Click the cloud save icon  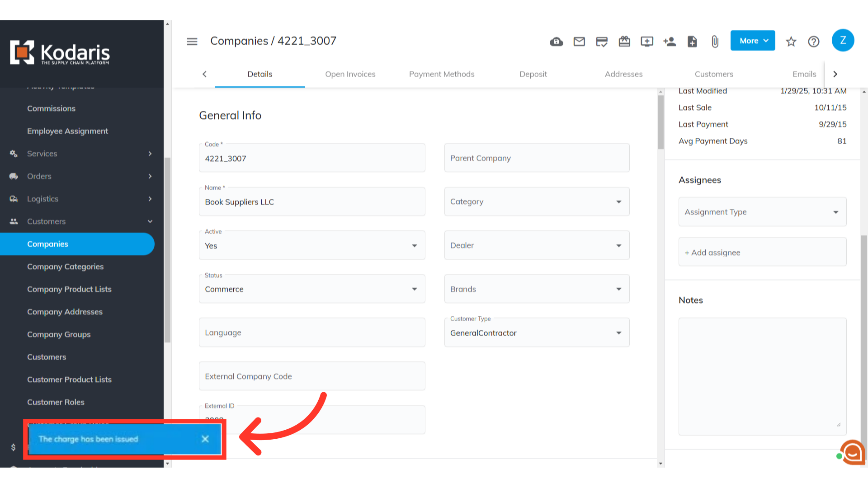[557, 42]
